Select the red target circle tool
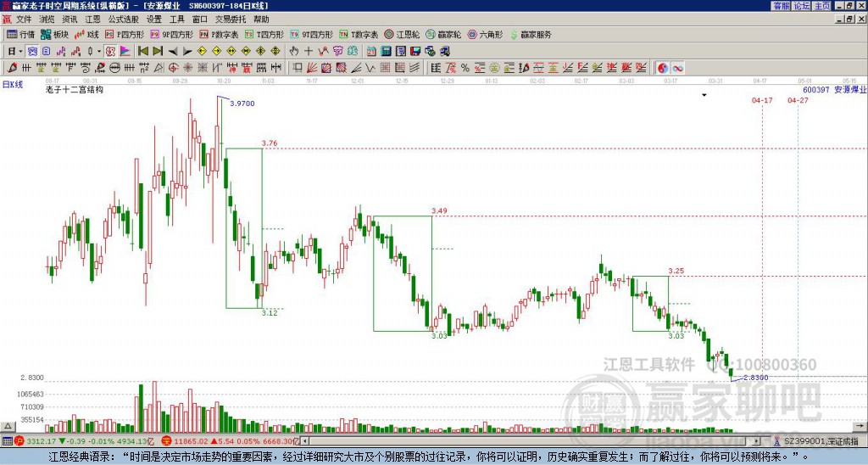This screenshot has height=465, width=868. click(x=173, y=68)
